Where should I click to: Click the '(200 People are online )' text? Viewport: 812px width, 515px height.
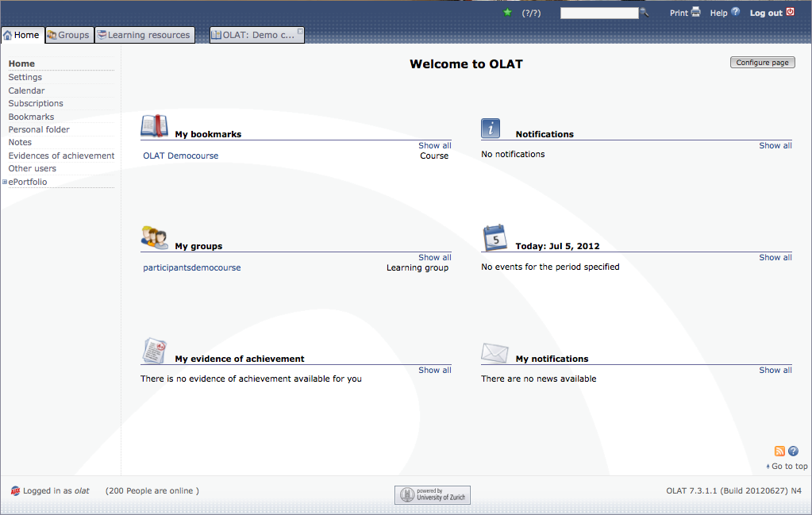coord(152,490)
